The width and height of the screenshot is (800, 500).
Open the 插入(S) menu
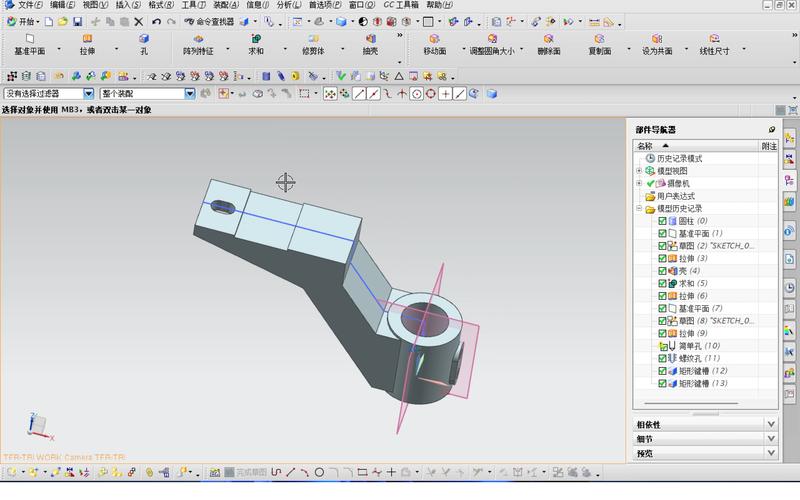(x=128, y=5)
